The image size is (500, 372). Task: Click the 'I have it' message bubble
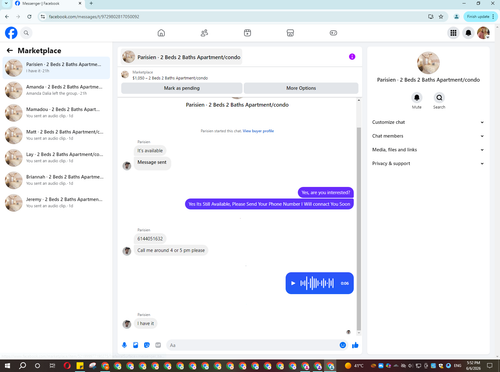[x=146, y=323]
